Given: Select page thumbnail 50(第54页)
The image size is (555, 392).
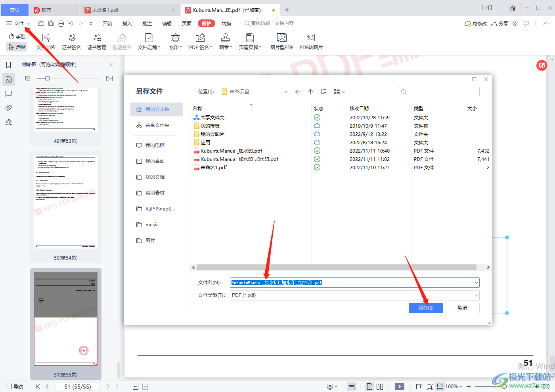Looking at the screenshot, I should pyautogui.click(x=66, y=207).
